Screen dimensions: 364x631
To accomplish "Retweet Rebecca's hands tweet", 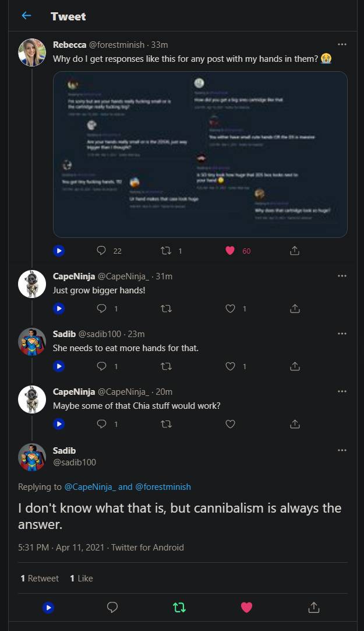I will point(165,250).
